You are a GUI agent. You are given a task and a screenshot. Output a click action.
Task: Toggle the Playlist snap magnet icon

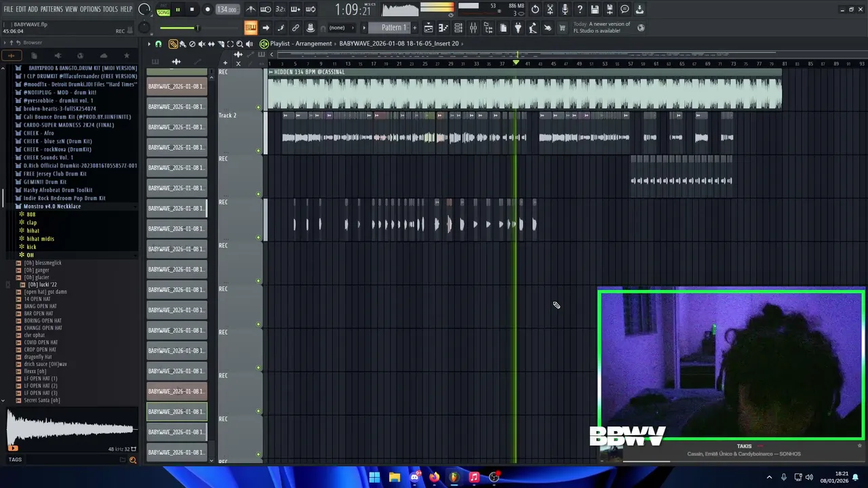coord(159,44)
